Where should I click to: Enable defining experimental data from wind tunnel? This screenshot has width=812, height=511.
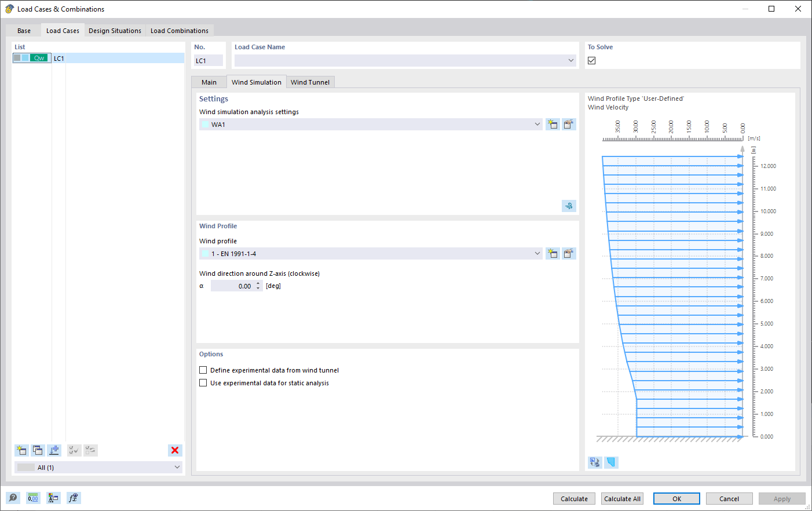203,370
